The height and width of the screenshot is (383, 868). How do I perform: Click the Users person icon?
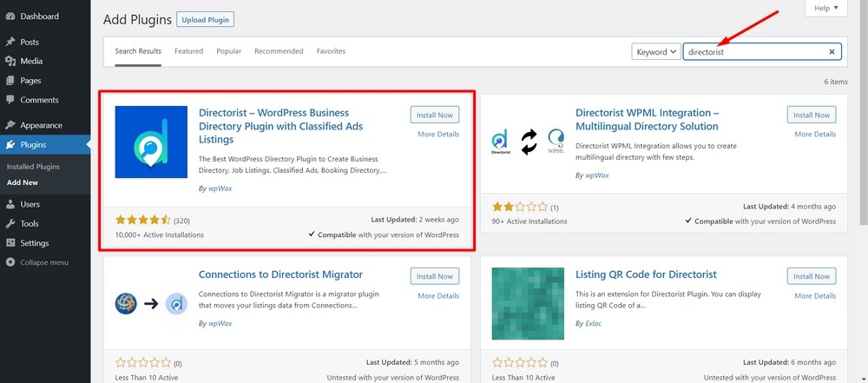pos(10,204)
